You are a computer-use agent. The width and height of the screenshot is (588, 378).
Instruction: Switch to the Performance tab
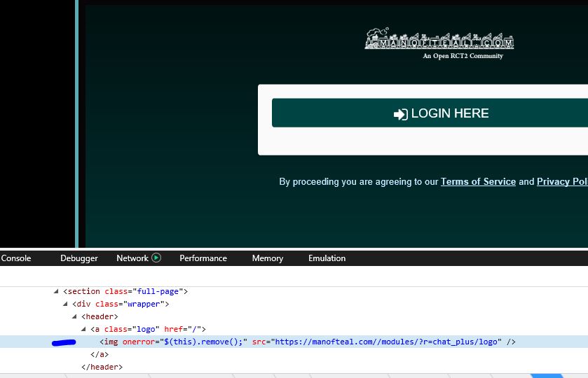coord(203,258)
